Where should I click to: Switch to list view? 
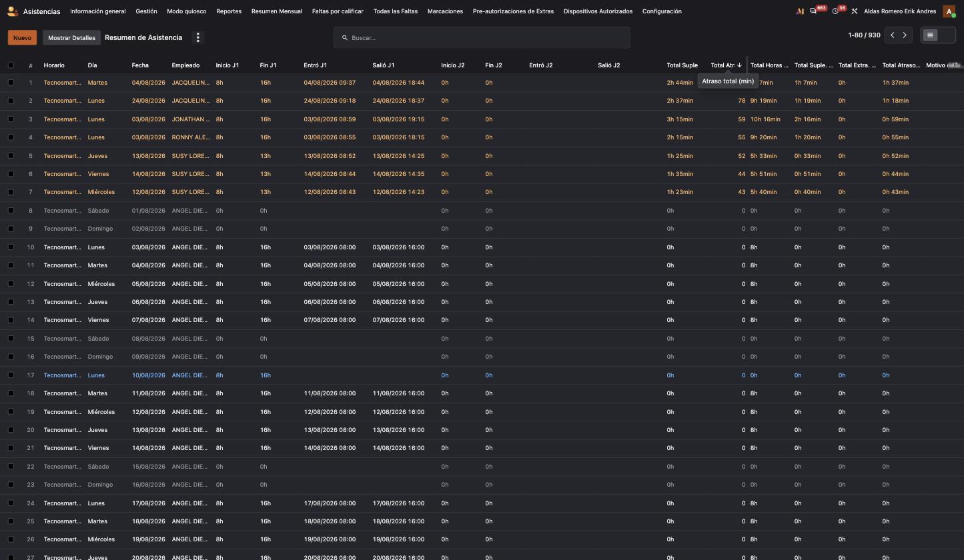coord(930,35)
